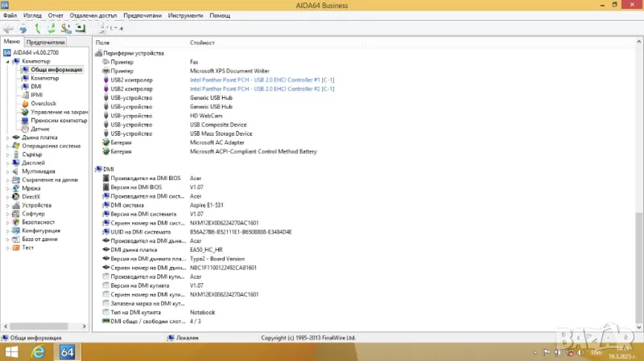This screenshot has width=644, height=361.
Task: Switch to the Предпочитани tab
Action: [x=45, y=42]
